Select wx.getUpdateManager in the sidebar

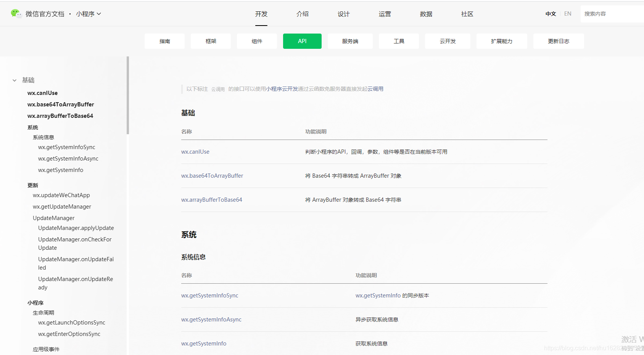62,207
